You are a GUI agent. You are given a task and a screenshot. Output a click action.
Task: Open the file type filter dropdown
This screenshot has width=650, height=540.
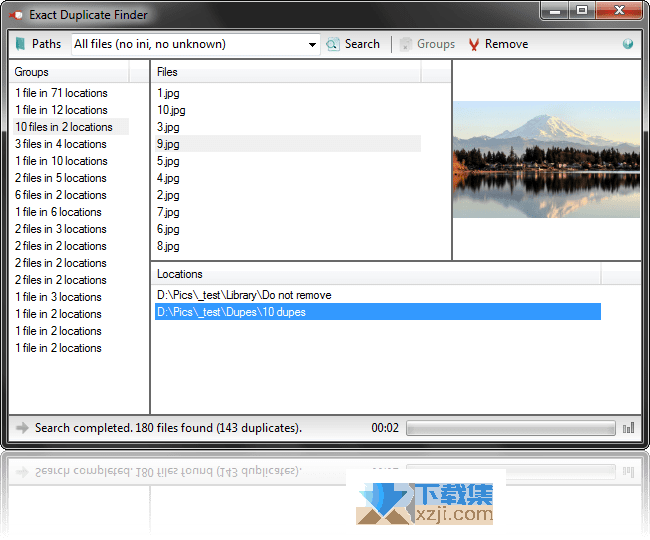(x=312, y=44)
